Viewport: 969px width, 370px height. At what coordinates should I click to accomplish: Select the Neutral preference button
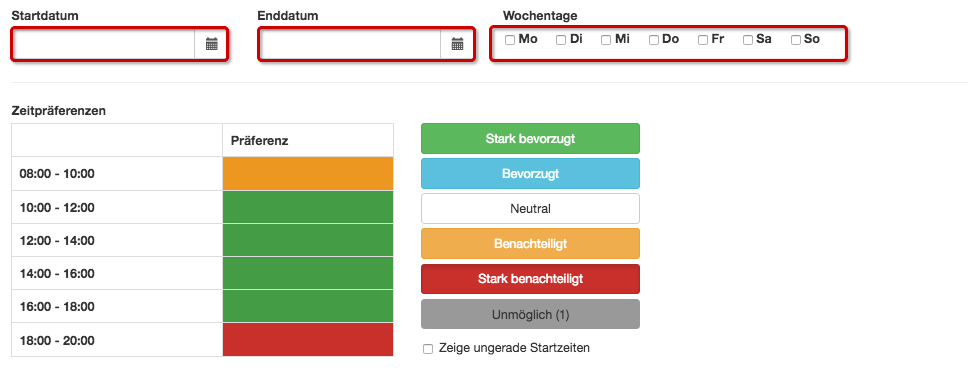pyautogui.click(x=530, y=209)
